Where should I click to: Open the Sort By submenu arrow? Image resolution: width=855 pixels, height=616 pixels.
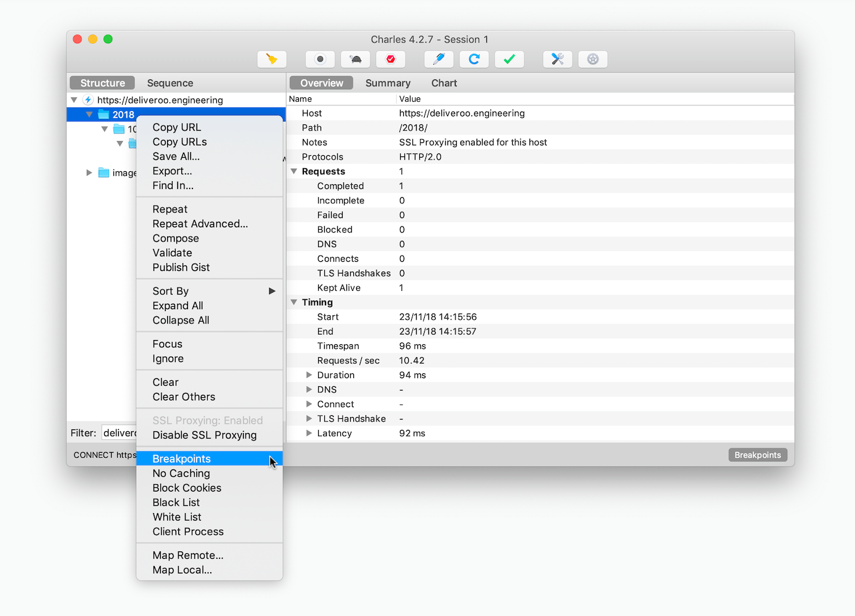pyautogui.click(x=272, y=291)
